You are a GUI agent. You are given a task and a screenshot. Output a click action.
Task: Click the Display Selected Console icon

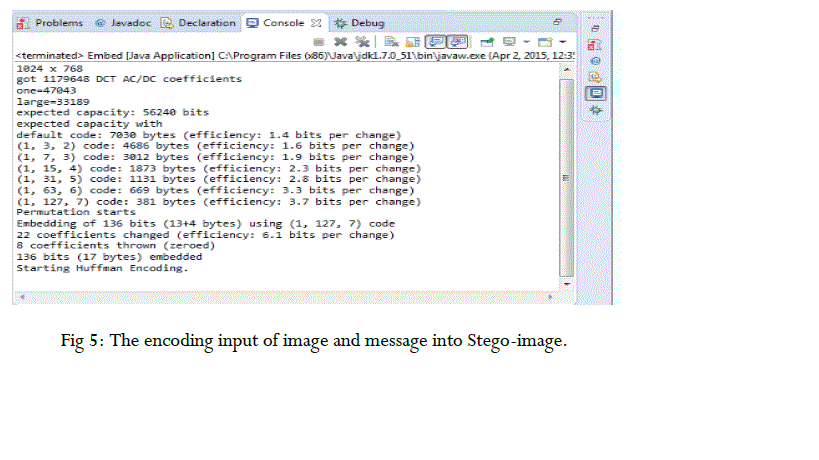pyautogui.click(x=509, y=42)
